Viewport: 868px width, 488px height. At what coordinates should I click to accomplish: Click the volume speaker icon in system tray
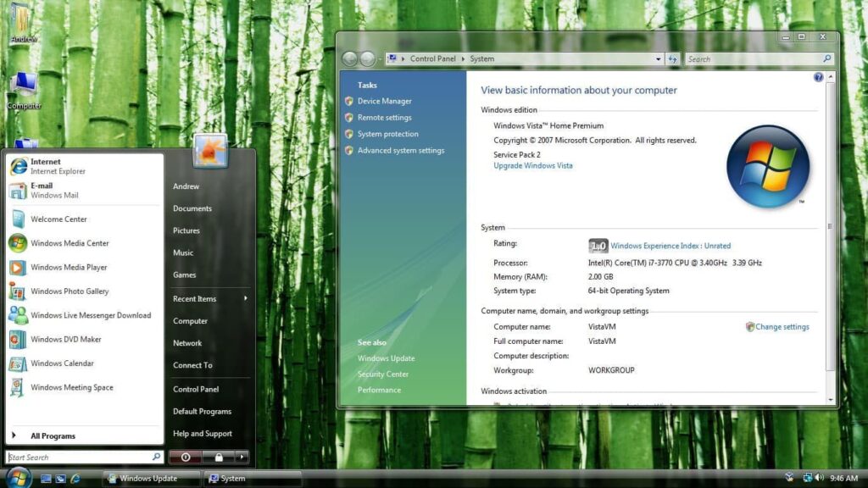coord(820,476)
